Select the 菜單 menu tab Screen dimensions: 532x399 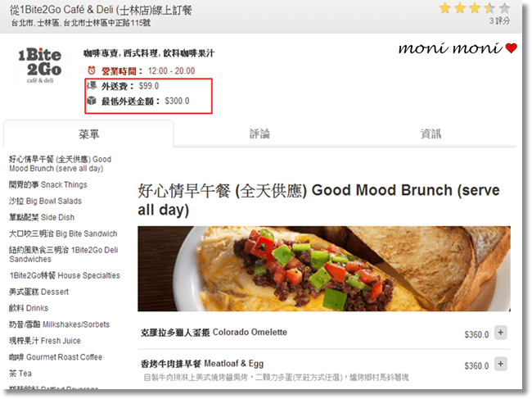[x=88, y=134]
